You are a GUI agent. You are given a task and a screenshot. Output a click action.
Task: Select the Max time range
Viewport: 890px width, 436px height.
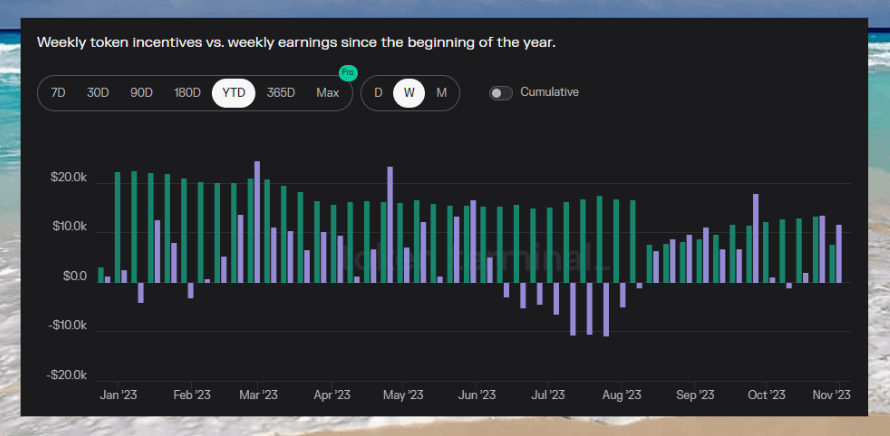point(327,93)
